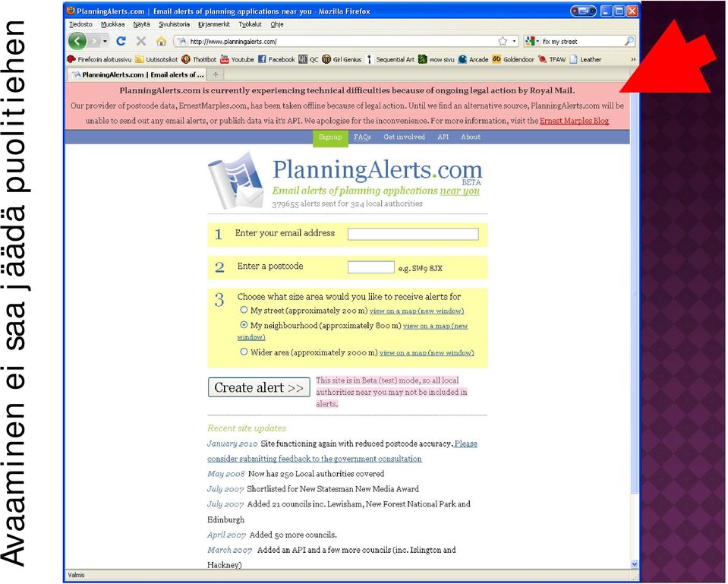Open the Thottbot bookmark
Screen dimensions: 728x584
pyautogui.click(x=199, y=59)
